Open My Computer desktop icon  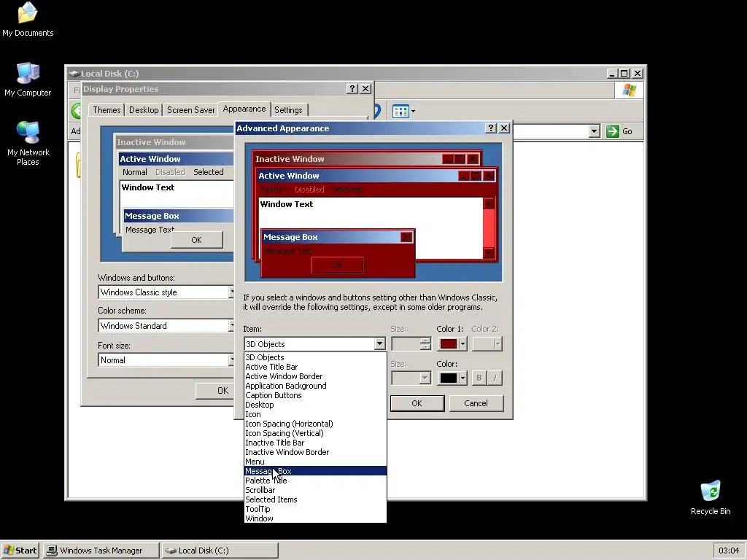pos(28,79)
